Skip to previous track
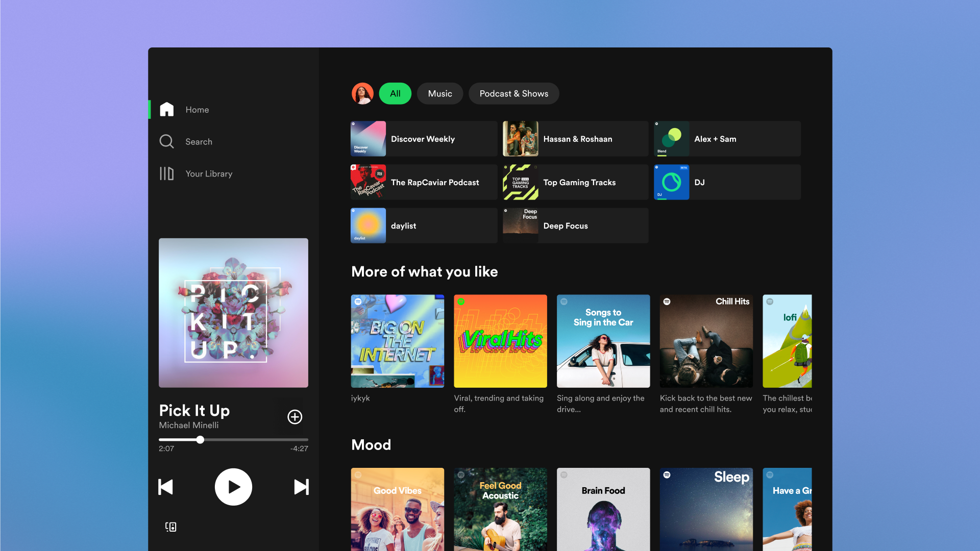980x551 pixels. tap(166, 487)
